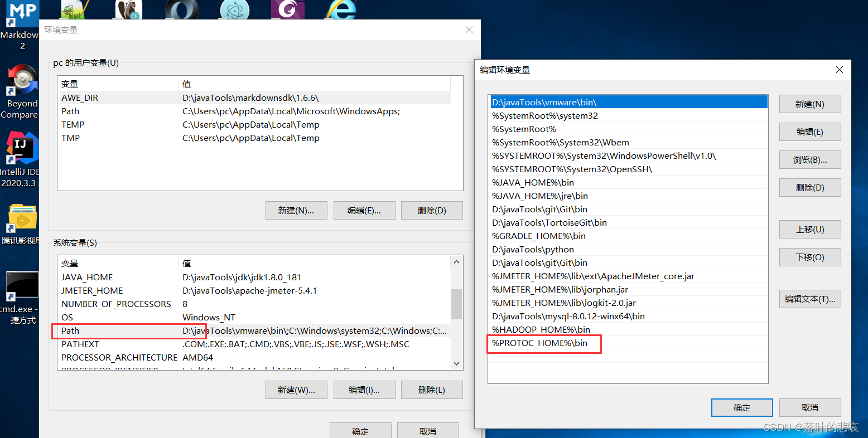Select the TMP user variable row
Image resolution: width=868 pixels, height=438 pixels.
pos(254,138)
